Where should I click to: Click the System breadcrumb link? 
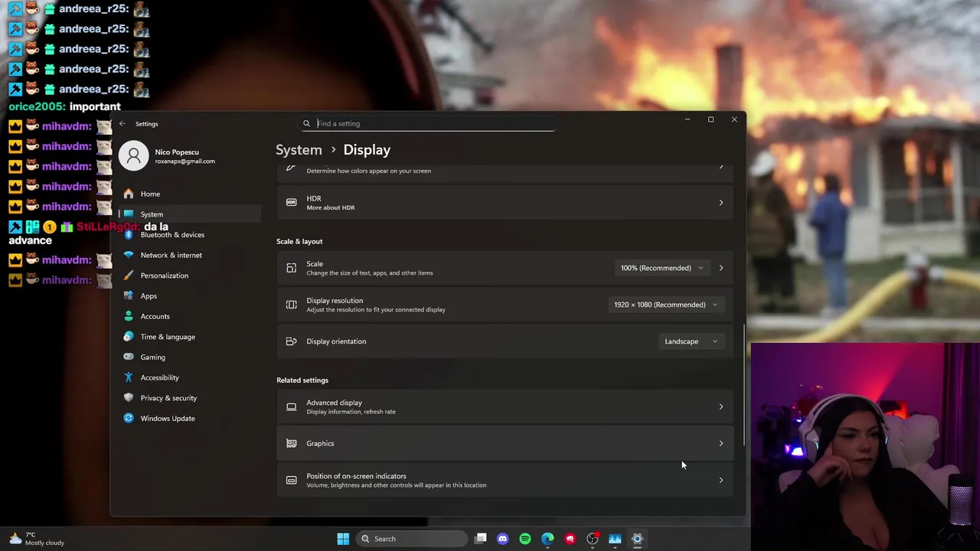click(x=299, y=150)
